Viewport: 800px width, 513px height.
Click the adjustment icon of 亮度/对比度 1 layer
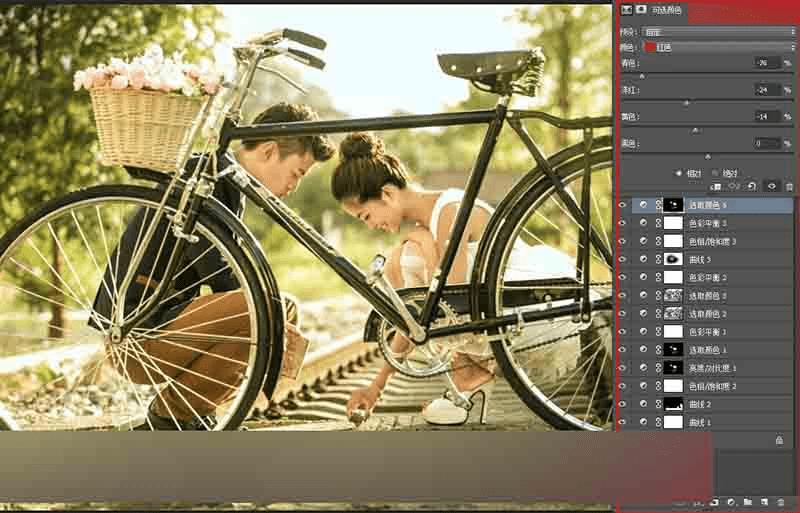pyautogui.click(x=643, y=368)
